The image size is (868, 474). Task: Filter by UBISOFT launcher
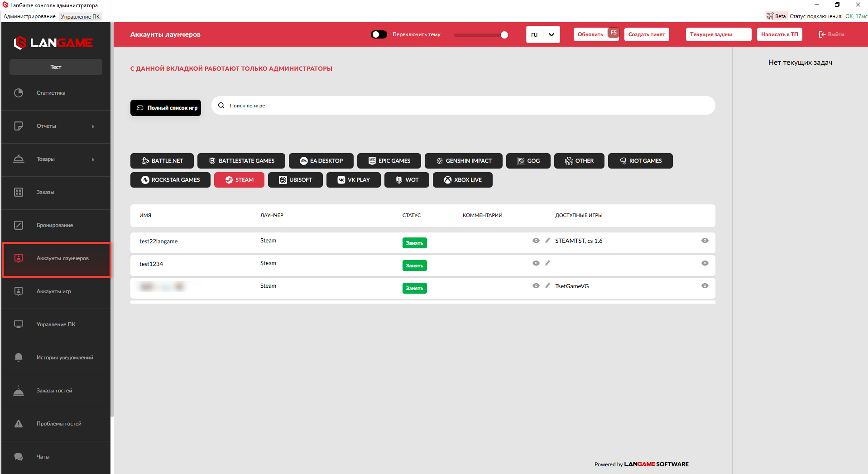pos(295,180)
